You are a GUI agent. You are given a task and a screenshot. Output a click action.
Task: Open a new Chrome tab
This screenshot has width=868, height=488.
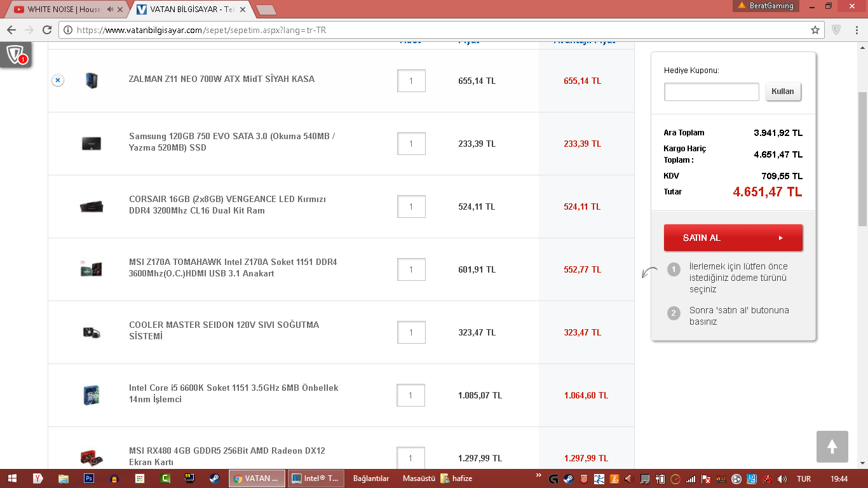266,10
